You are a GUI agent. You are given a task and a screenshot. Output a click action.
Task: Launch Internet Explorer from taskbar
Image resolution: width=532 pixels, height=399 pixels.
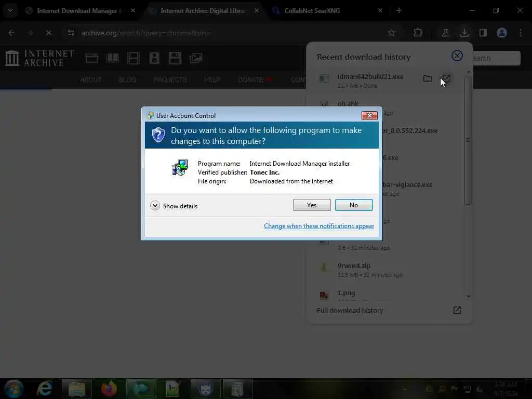pyautogui.click(x=45, y=389)
